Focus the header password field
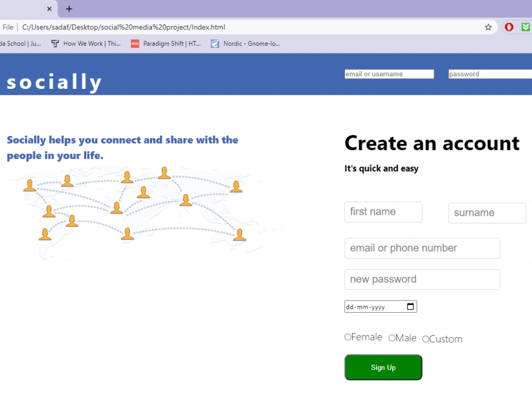Viewport: 532px width, 399px height. click(x=490, y=74)
